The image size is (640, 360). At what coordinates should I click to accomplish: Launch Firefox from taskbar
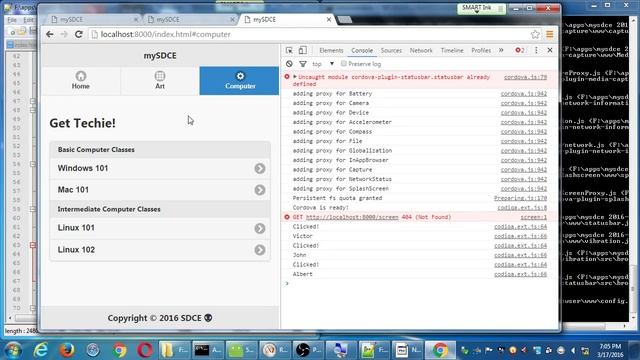[67, 350]
